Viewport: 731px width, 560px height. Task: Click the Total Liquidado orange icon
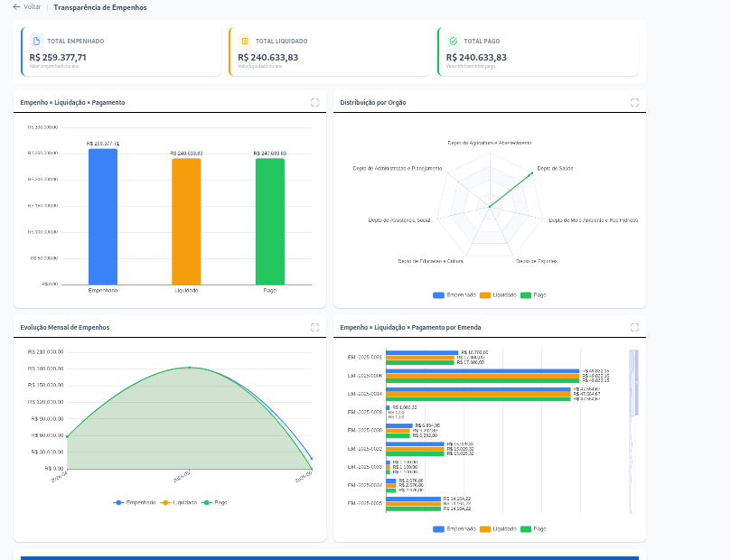[x=245, y=41]
